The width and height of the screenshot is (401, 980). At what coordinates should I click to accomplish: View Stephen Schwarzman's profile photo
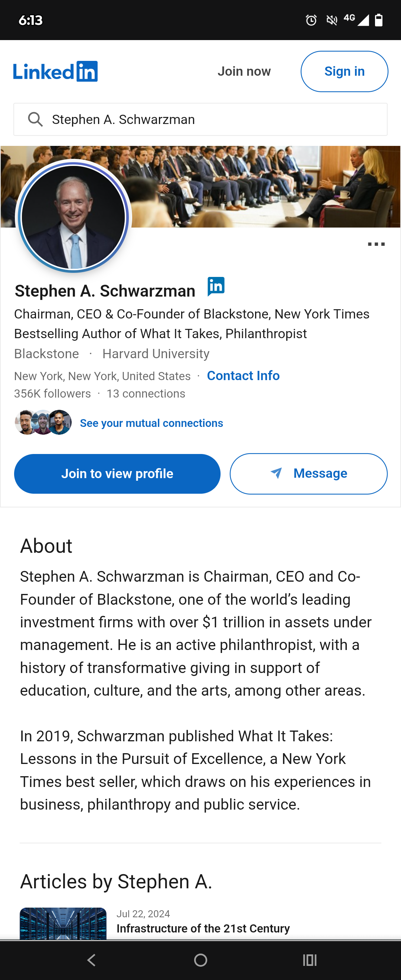click(x=73, y=217)
